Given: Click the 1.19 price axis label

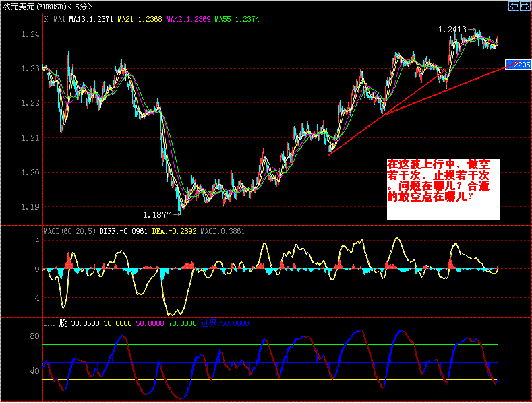Looking at the screenshot, I should point(30,207).
